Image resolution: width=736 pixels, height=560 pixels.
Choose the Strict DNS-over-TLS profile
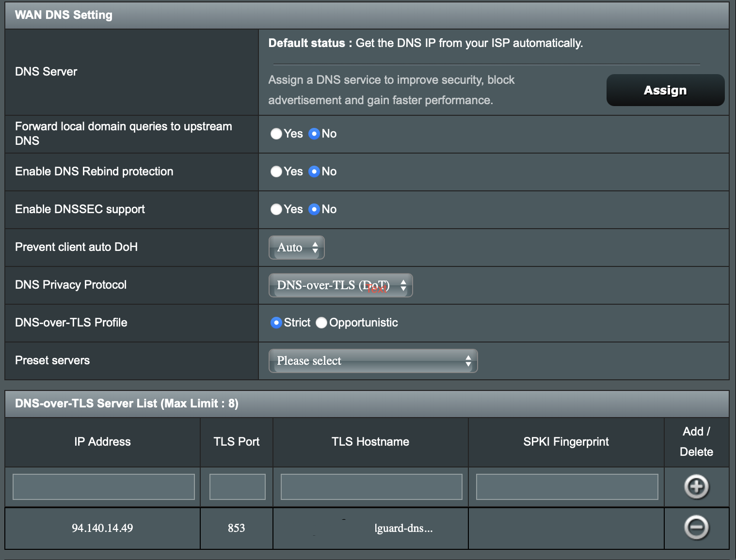tap(276, 323)
